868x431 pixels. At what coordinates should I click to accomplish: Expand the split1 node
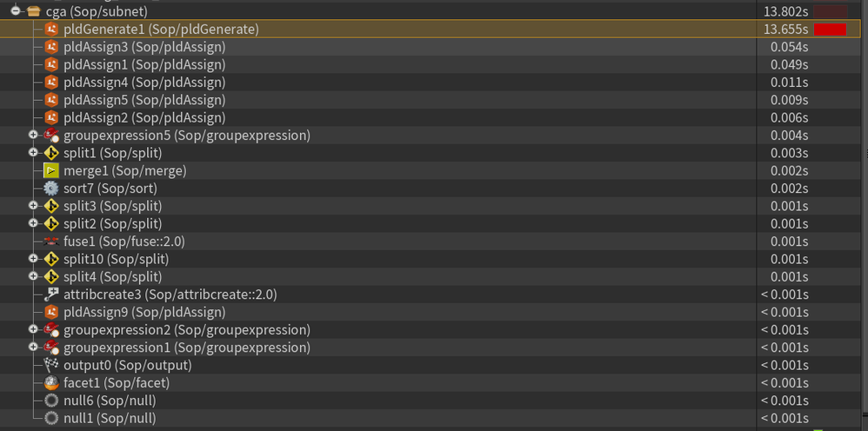pos(33,153)
